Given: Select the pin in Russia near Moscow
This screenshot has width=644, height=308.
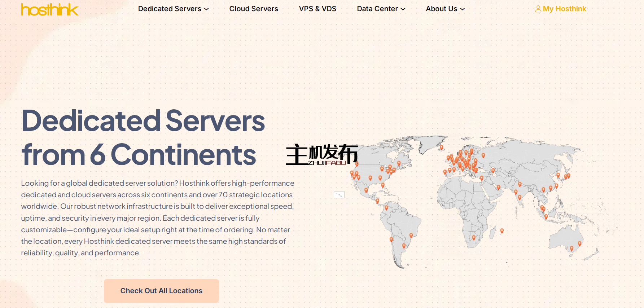Looking at the screenshot, I should pyautogui.click(x=483, y=155).
